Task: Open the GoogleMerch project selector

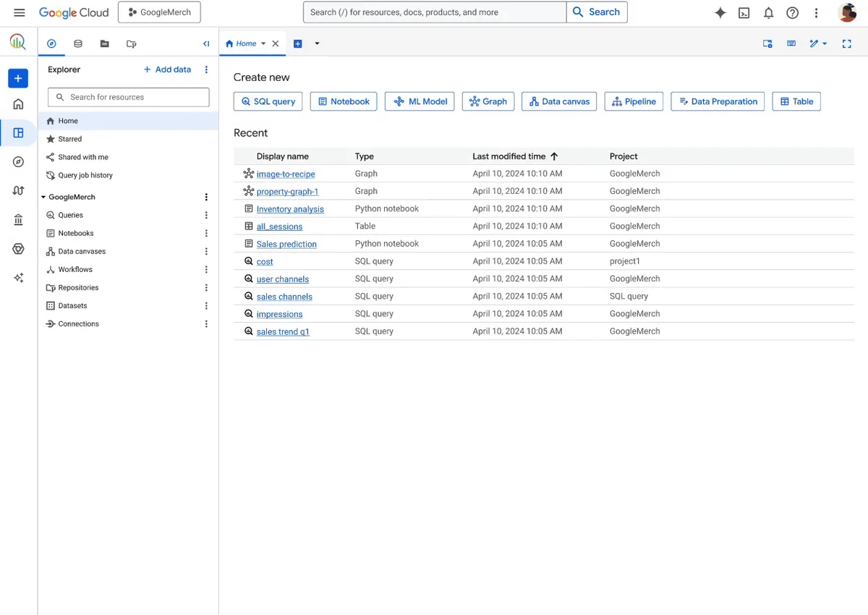Action: pyautogui.click(x=159, y=12)
